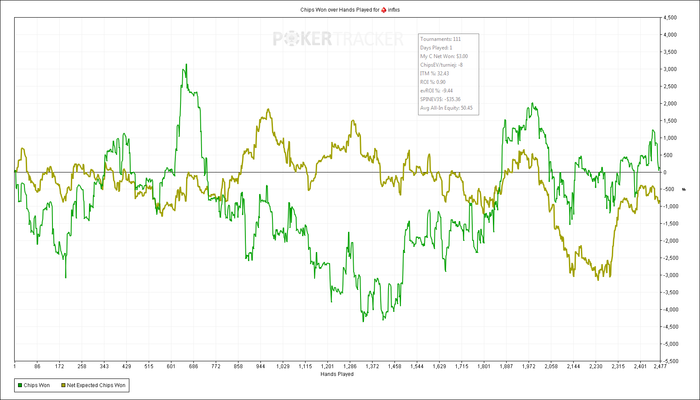The width and height of the screenshot is (700, 400).
Task: Click the 'Tournaments: 111' stat line
Action: (441, 39)
